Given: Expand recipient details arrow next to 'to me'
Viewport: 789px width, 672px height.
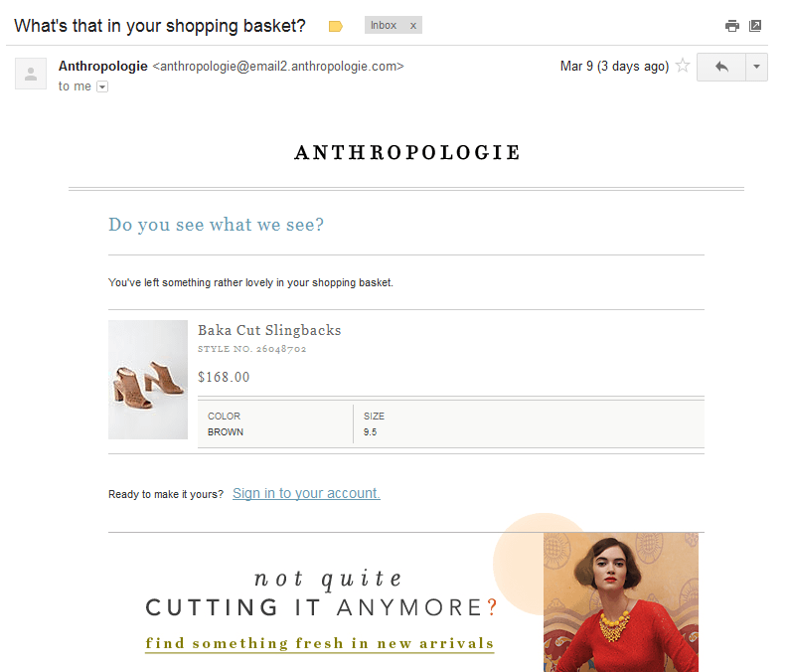Looking at the screenshot, I should point(102,86).
